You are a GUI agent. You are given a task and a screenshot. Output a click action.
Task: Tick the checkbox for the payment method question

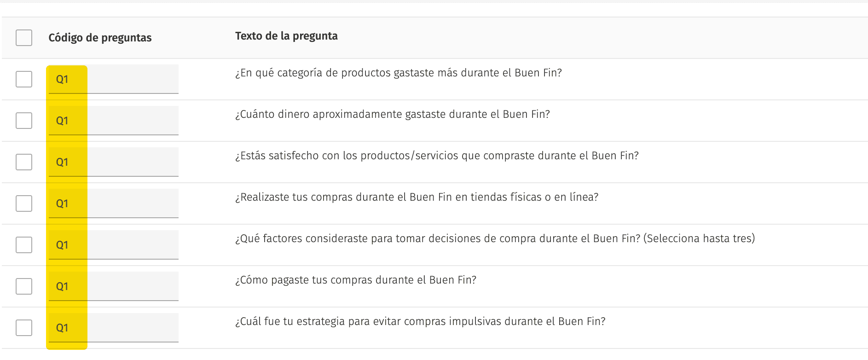[24, 286]
